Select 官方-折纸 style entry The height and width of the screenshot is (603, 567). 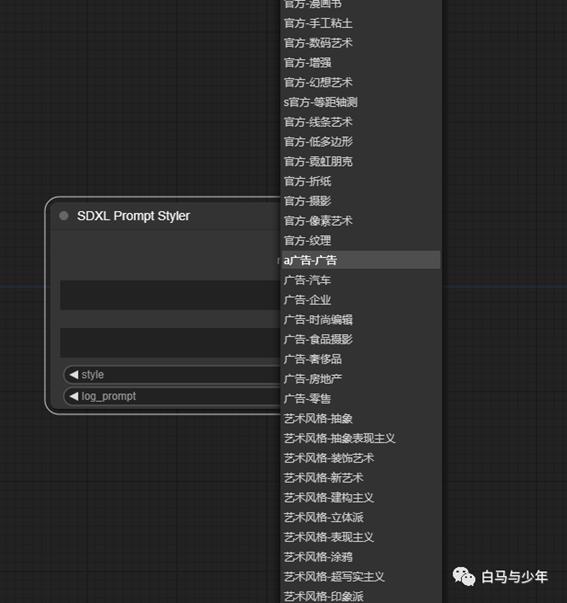[x=361, y=181]
